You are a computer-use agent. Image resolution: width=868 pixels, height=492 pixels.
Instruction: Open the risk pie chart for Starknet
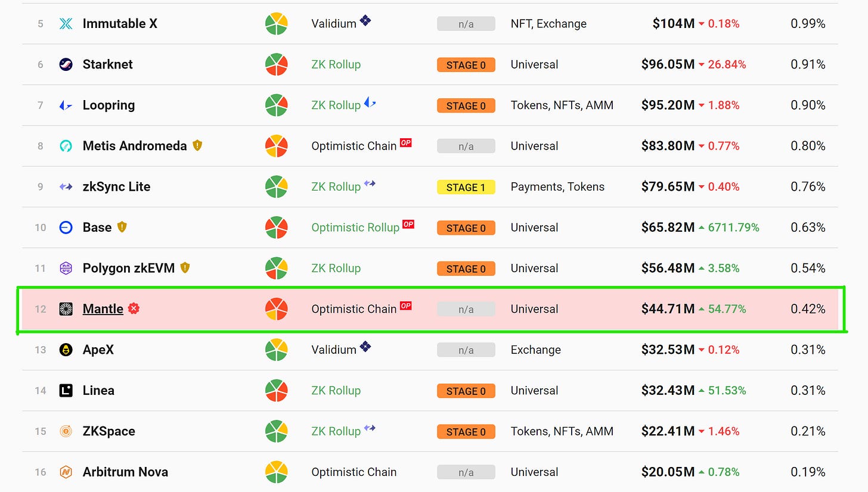pyautogui.click(x=277, y=64)
